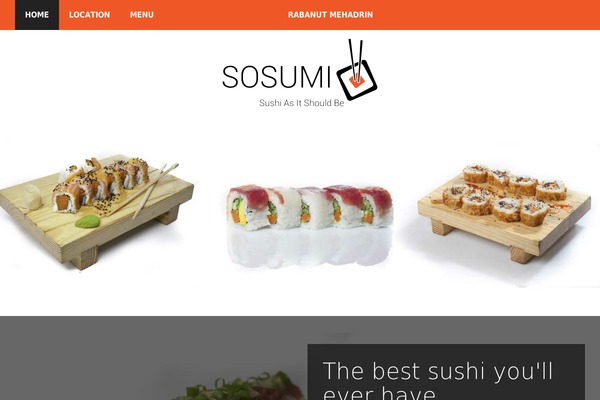Click the SOSUMI logo wordmark
The width and height of the screenshot is (600, 400).
coord(276,77)
